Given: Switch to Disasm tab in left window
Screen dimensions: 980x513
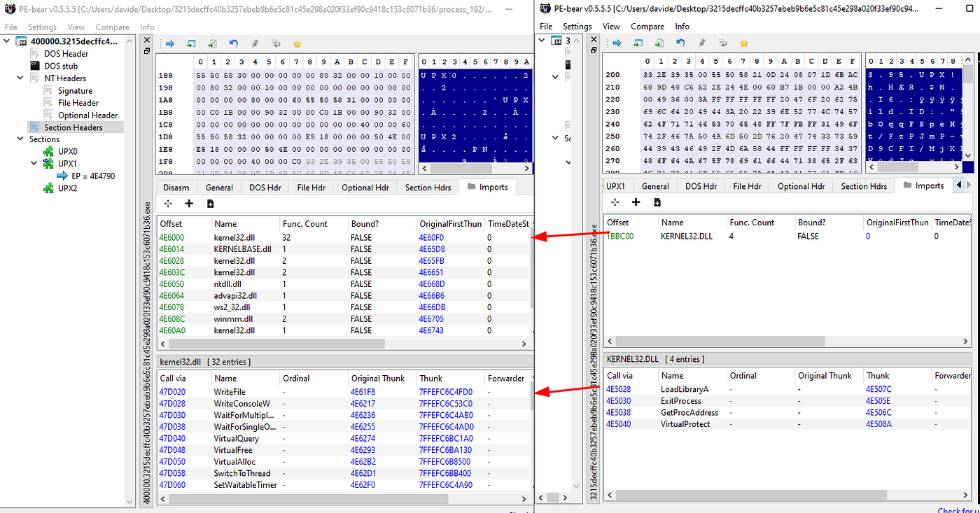Looking at the screenshot, I should [176, 188].
